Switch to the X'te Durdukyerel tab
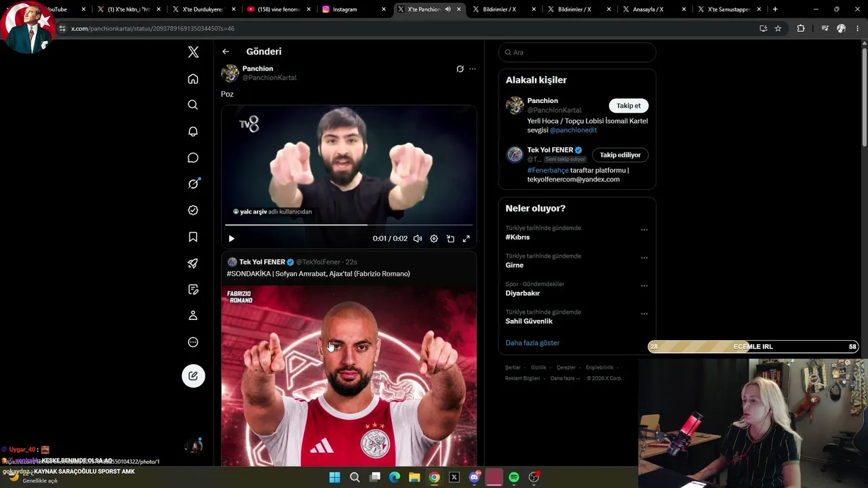Viewport: 868px width, 488px height. pos(205,9)
